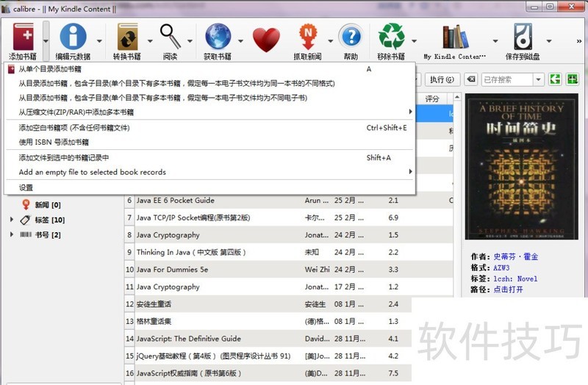Open Fetch News (抓取新闻) icon
This screenshot has width=588, height=385.
[x=306, y=37]
